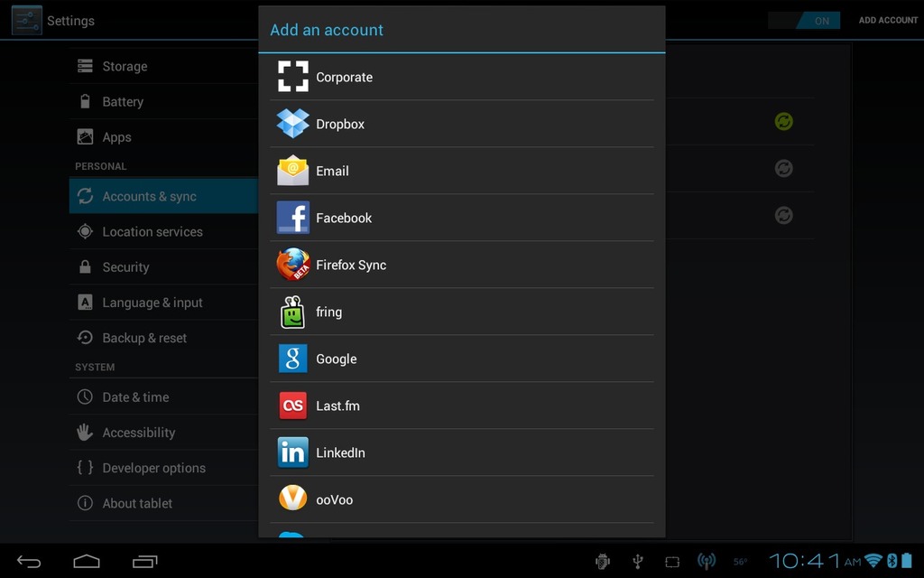924x578 pixels.
Task: Choose Dropbox account label
Action: click(340, 125)
